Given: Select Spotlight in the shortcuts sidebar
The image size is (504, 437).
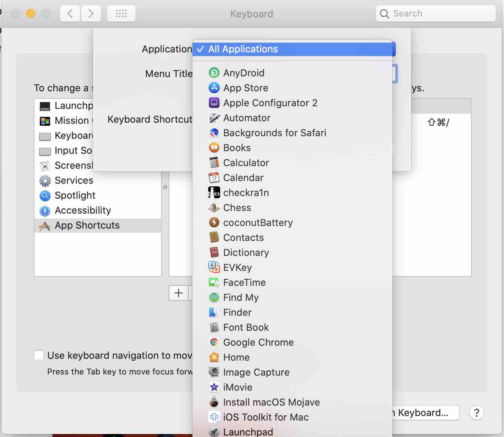Looking at the screenshot, I should click(x=98, y=195).
